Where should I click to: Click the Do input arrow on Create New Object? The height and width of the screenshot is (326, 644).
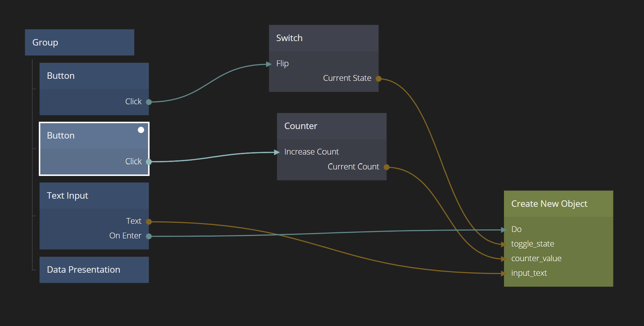pyautogui.click(x=504, y=230)
